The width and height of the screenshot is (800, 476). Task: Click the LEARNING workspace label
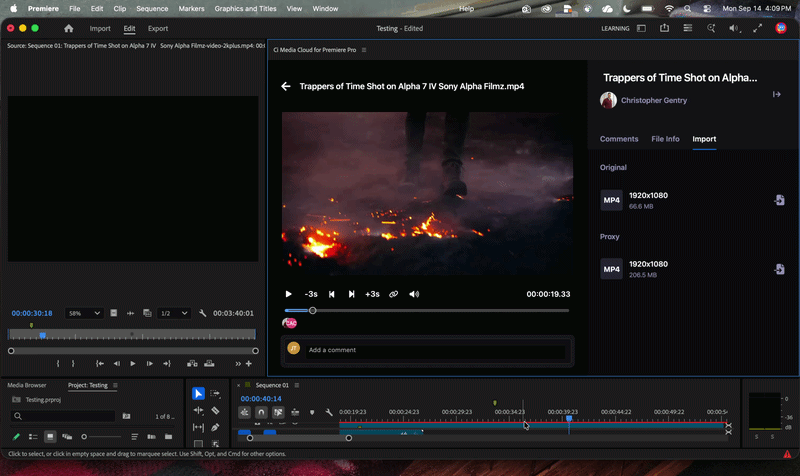[615, 29]
